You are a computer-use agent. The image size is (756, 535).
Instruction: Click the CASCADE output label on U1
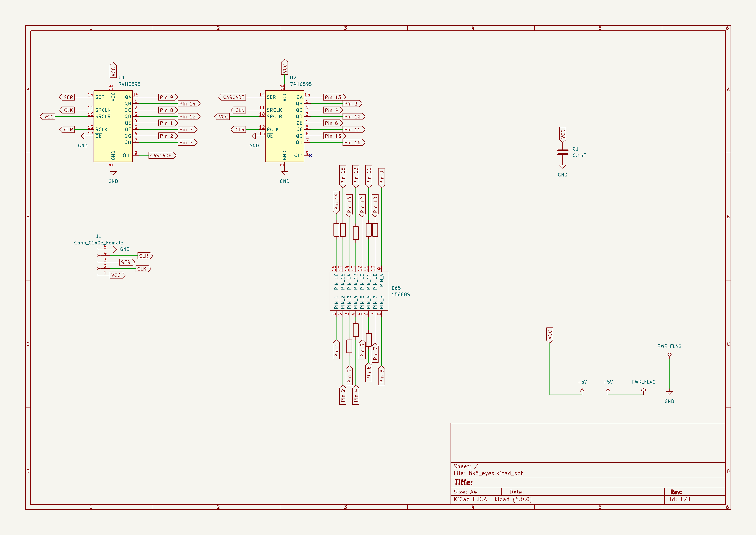162,156
